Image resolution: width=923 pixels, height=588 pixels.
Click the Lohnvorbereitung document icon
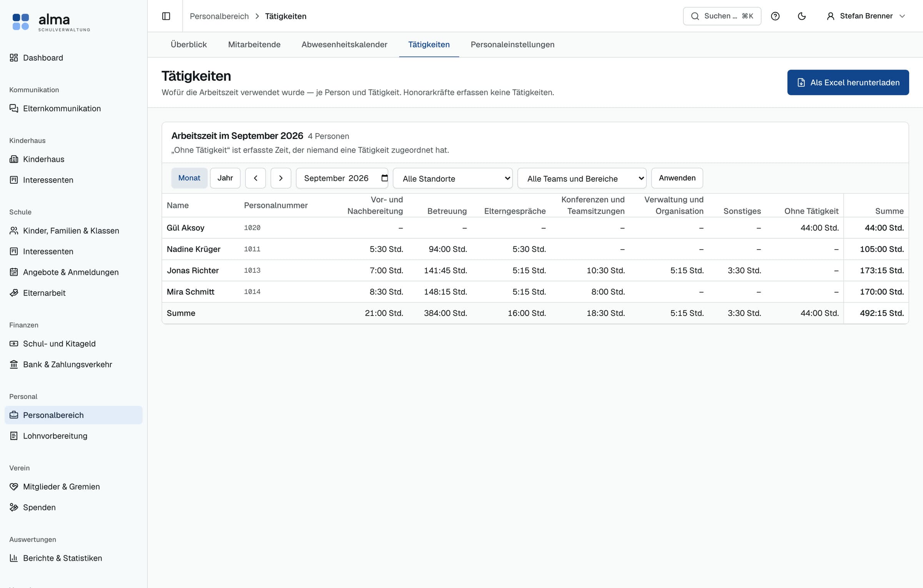[14, 436]
